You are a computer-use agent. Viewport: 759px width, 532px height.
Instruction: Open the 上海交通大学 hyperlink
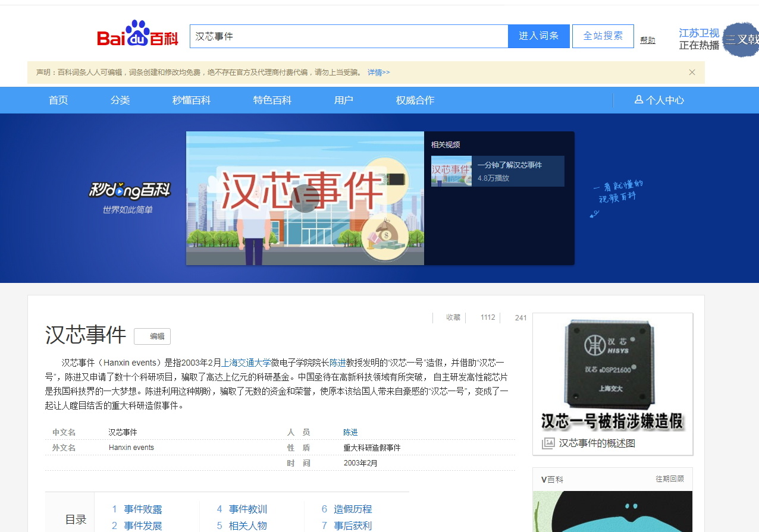click(x=246, y=363)
